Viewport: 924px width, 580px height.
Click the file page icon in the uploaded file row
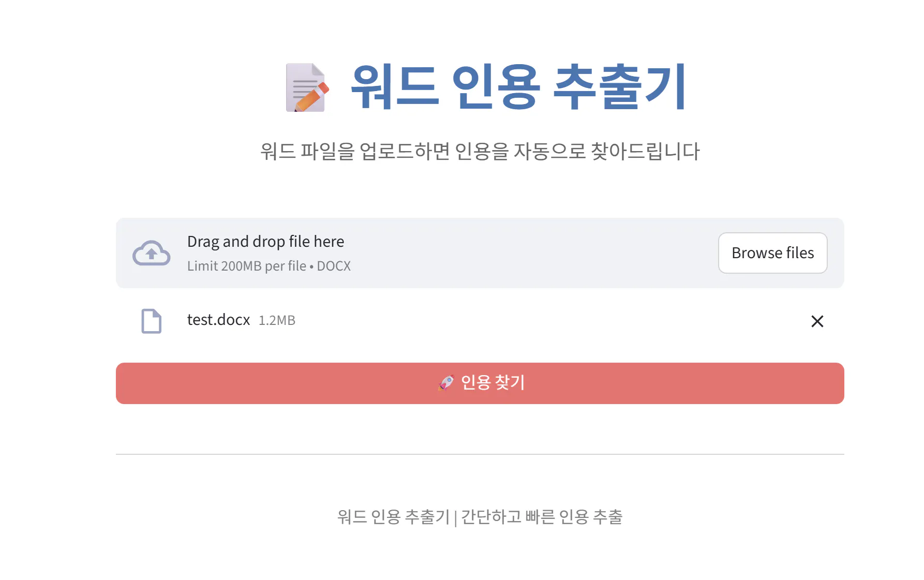coord(151,321)
